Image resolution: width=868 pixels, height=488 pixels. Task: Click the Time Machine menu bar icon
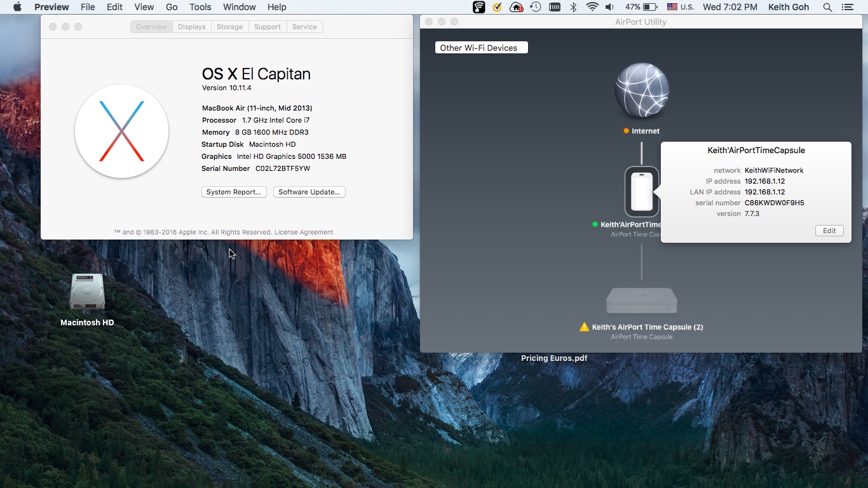click(x=536, y=7)
